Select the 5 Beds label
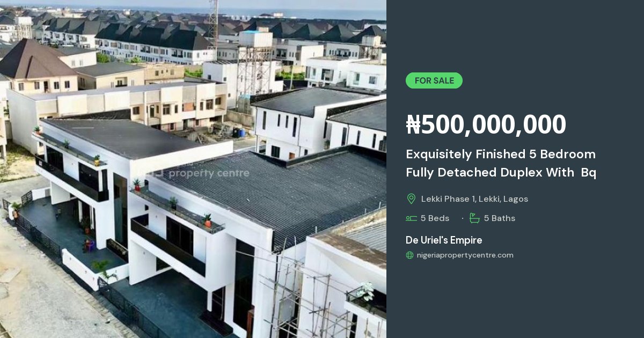The image size is (644, 338). tap(435, 218)
